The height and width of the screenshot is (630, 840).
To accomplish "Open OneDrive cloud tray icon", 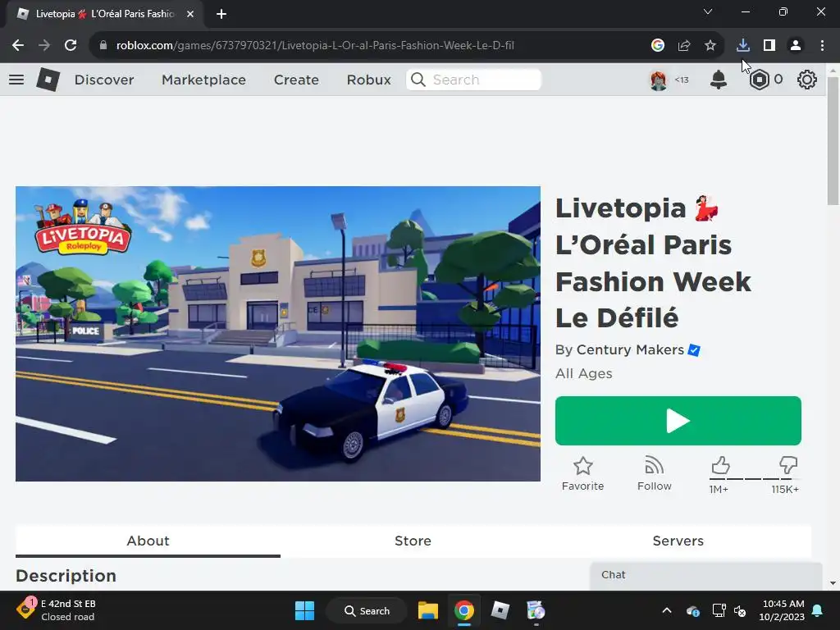I will [692, 610].
